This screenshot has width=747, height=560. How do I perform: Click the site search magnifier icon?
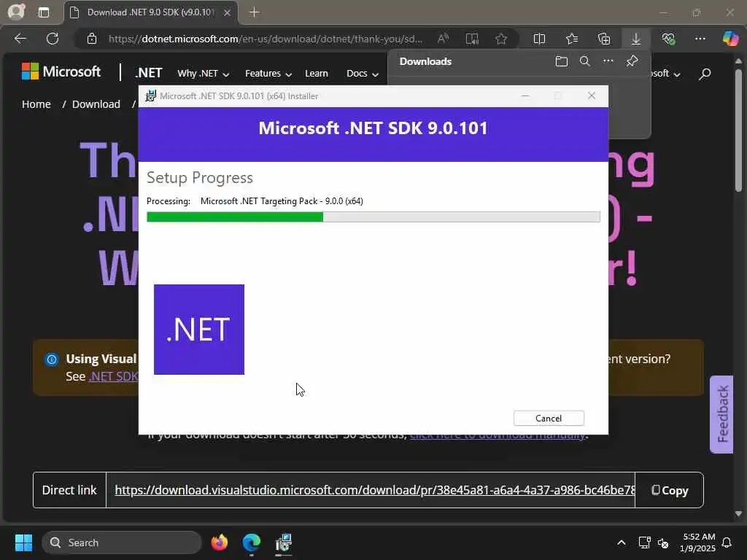(x=705, y=74)
